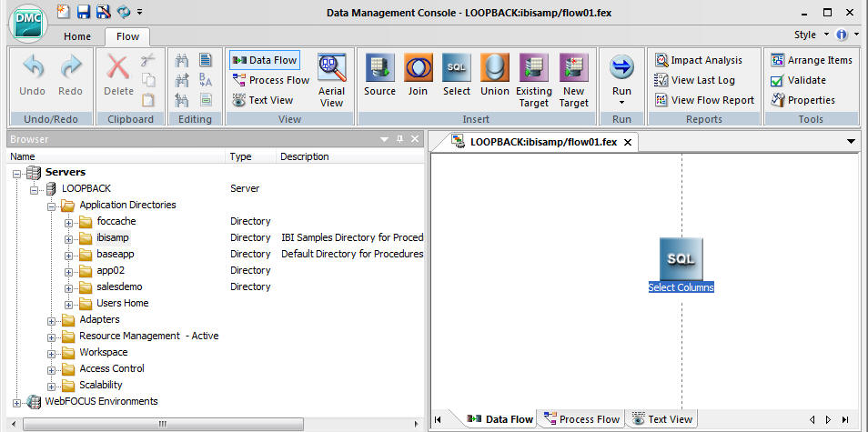The width and height of the screenshot is (868, 432).
Task: Run the flow with the Run icon
Action: (621, 67)
